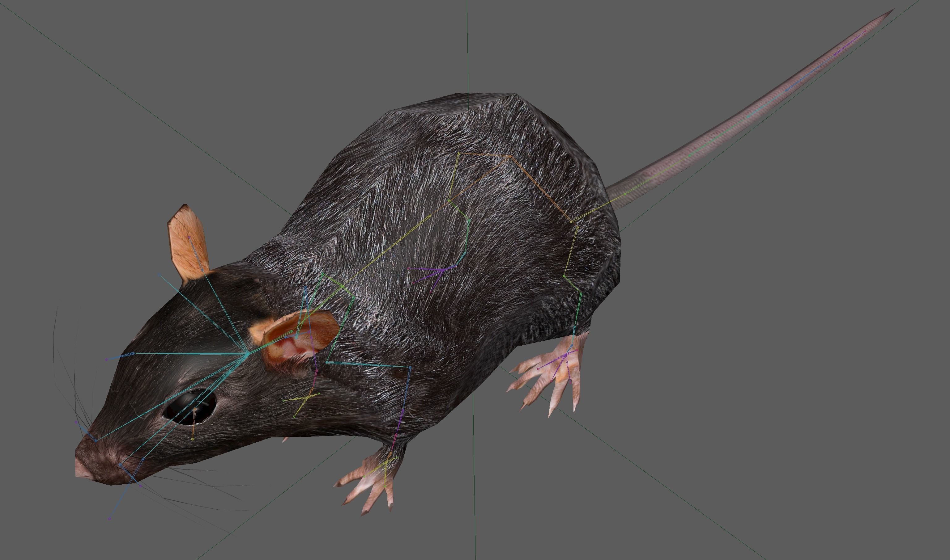Image resolution: width=950 pixels, height=560 pixels.
Task: Click the rat model's black eye
Action: click(190, 407)
